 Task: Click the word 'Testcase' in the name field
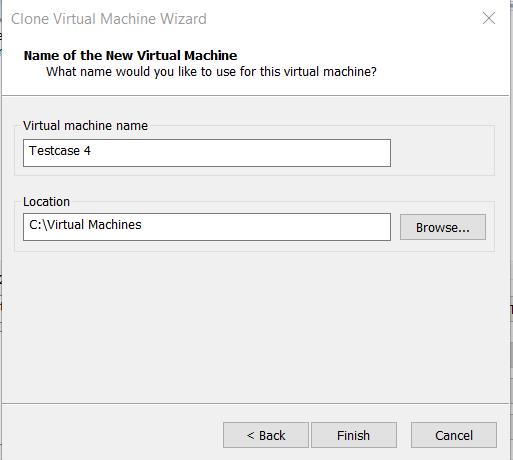click(54, 151)
